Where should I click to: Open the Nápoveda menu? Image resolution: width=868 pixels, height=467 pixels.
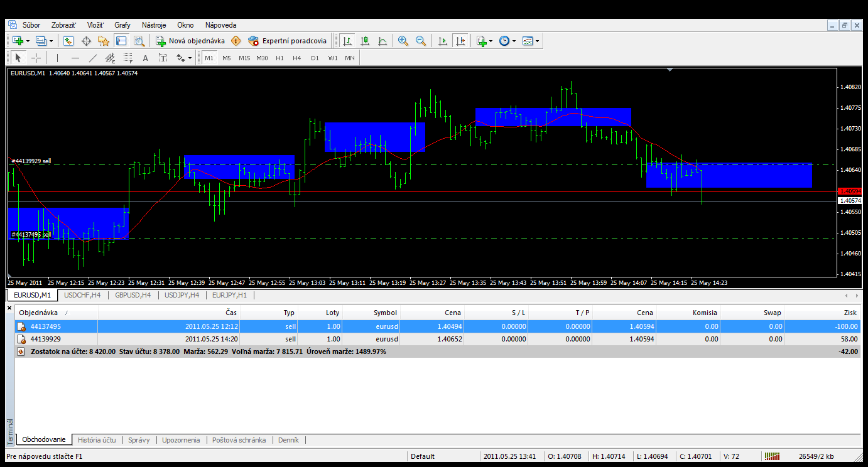click(x=221, y=25)
